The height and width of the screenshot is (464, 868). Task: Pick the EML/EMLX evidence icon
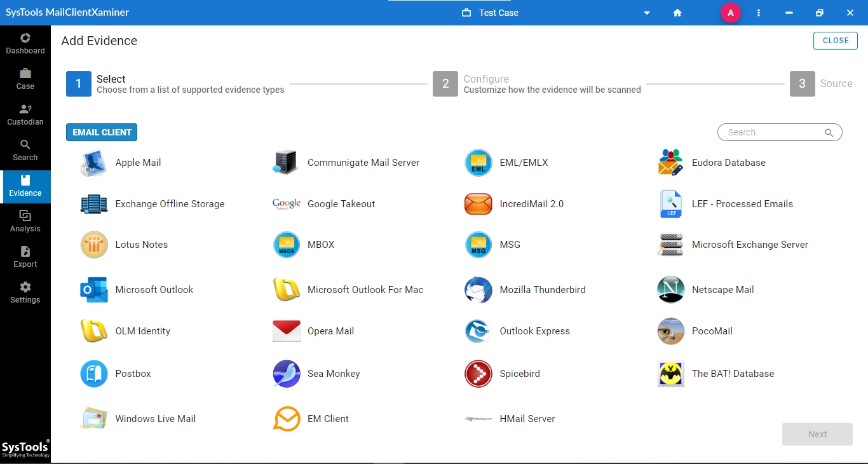tap(478, 163)
